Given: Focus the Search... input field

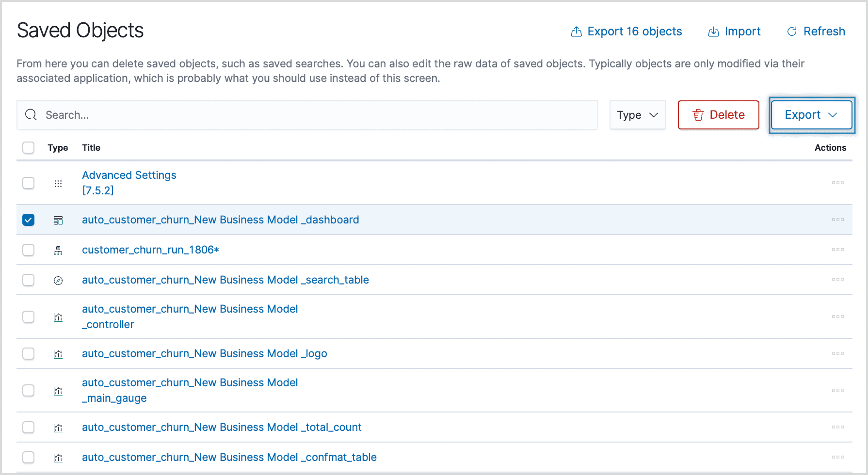Looking at the screenshot, I should pos(307,115).
